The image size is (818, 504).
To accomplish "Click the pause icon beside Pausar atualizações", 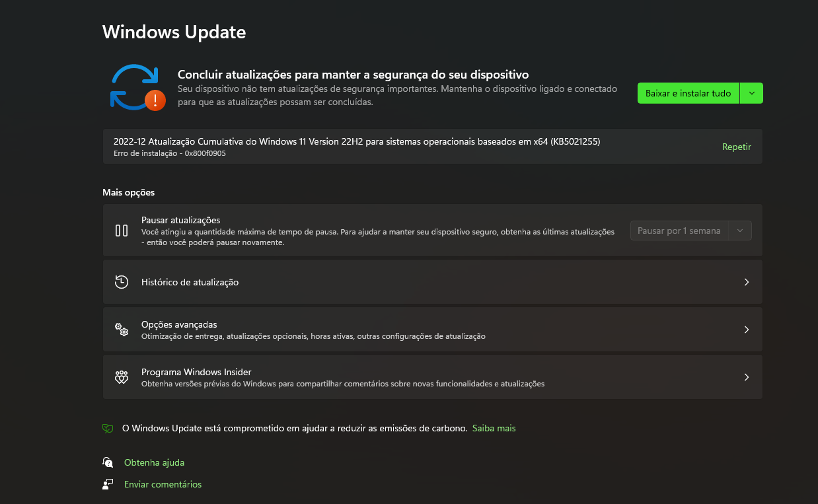I will point(122,231).
